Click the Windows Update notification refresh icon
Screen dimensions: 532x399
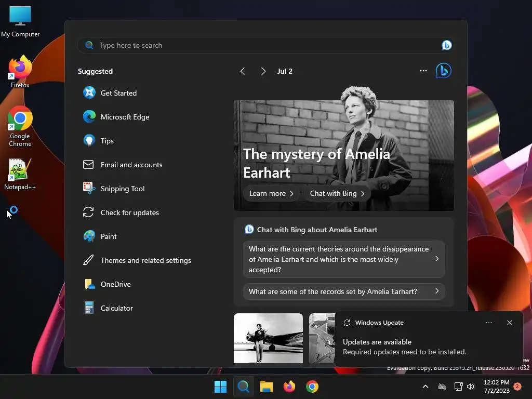[347, 323]
